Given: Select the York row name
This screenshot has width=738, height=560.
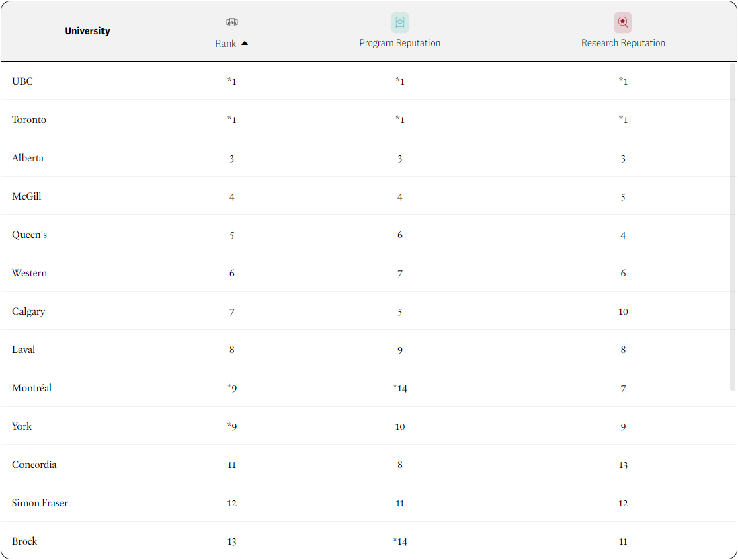Looking at the screenshot, I should coord(22,426).
